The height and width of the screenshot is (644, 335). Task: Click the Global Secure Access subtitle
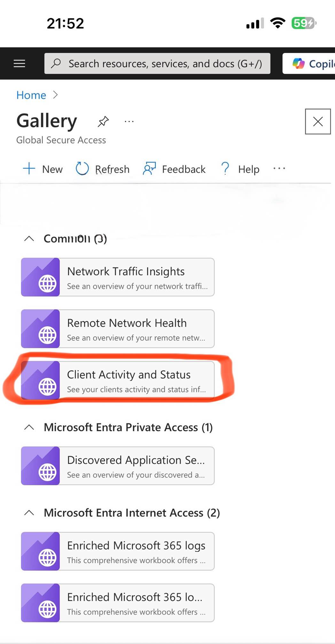(x=61, y=140)
